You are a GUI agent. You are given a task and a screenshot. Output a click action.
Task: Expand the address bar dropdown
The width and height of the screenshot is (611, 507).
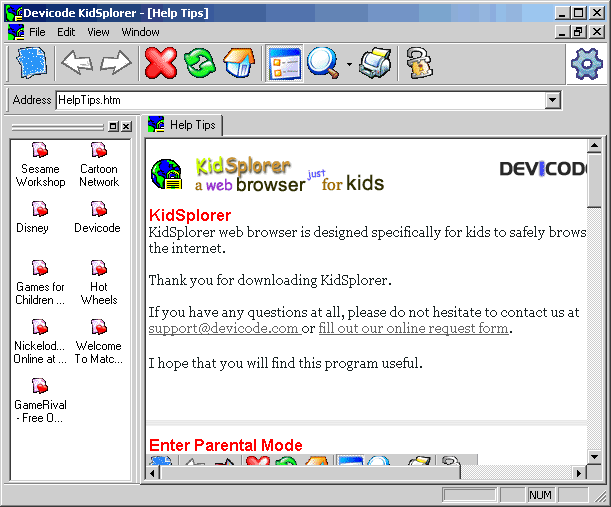pos(552,100)
